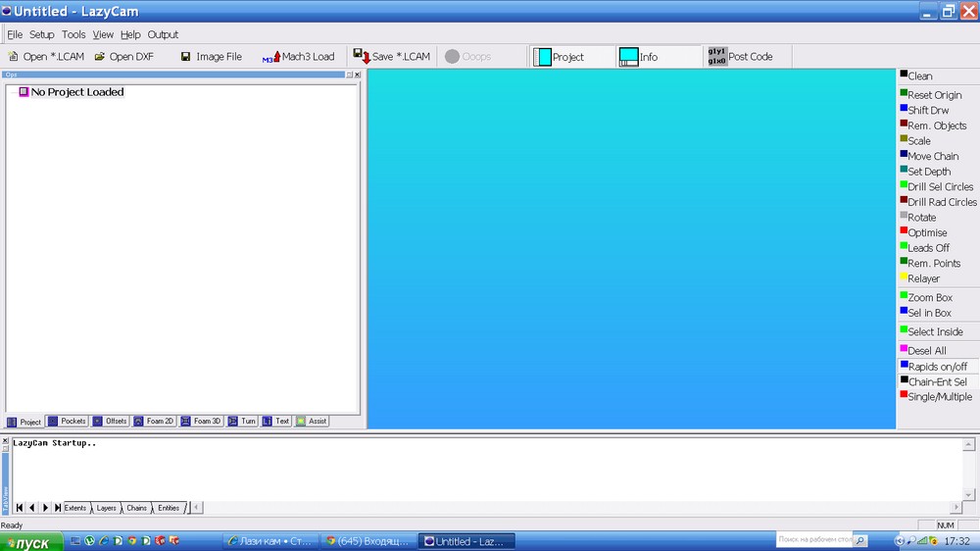Viewport: 980px width, 551px height.
Task: Switch to Untitled - LazyCam taskbar item
Action: [x=467, y=541]
